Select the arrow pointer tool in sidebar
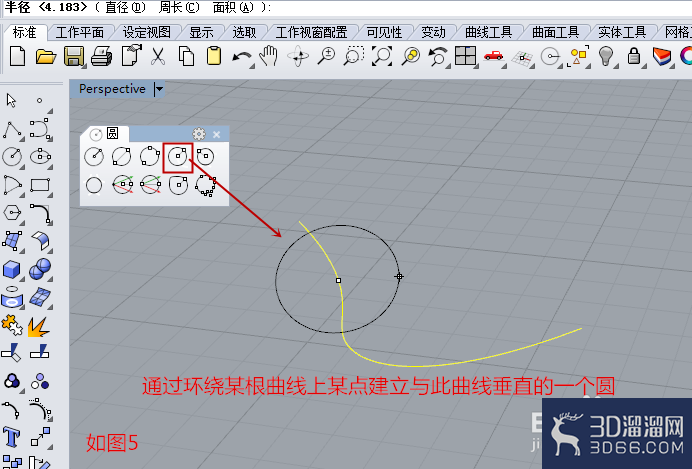 11,101
